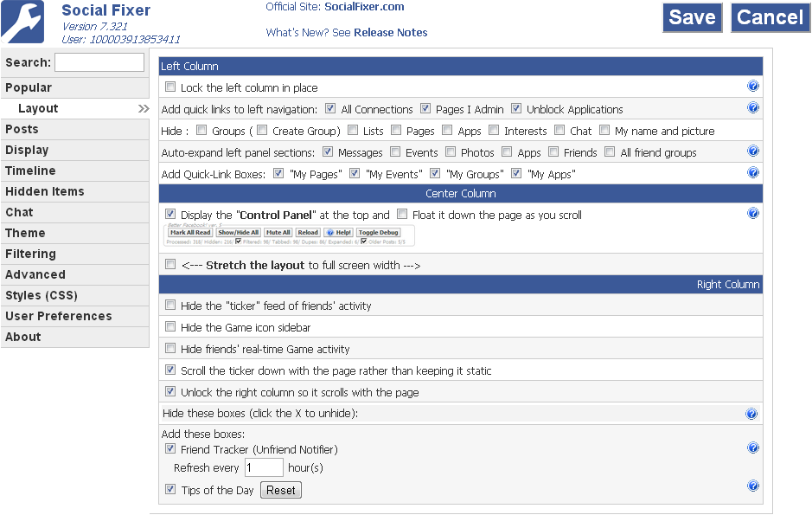Uncheck "My Events" quick-link box
Screen dimensions: 812x515
pyautogui.click(x=355, y=173)
